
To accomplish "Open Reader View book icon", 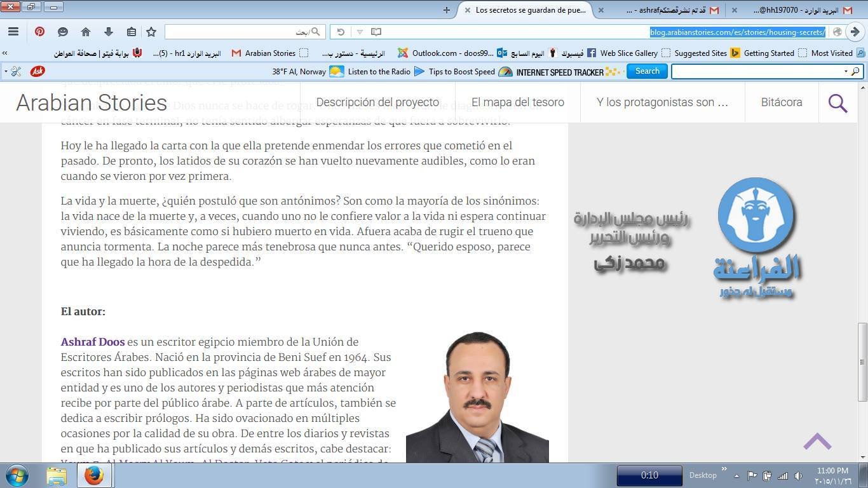I will click(x=376, y=32).
